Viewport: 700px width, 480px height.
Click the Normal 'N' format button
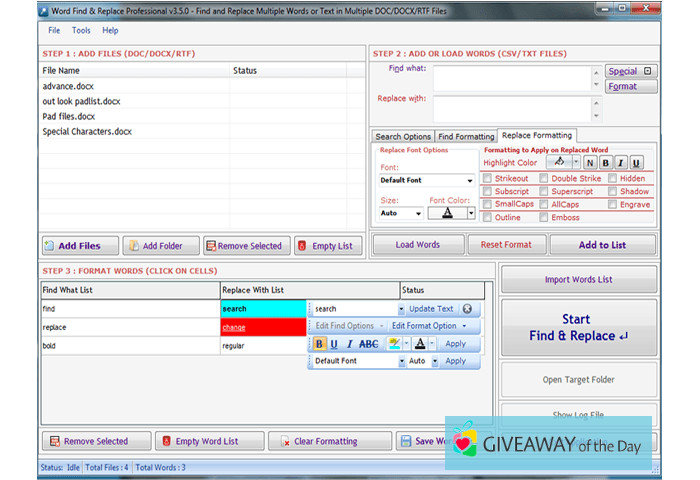click(590, 163)
